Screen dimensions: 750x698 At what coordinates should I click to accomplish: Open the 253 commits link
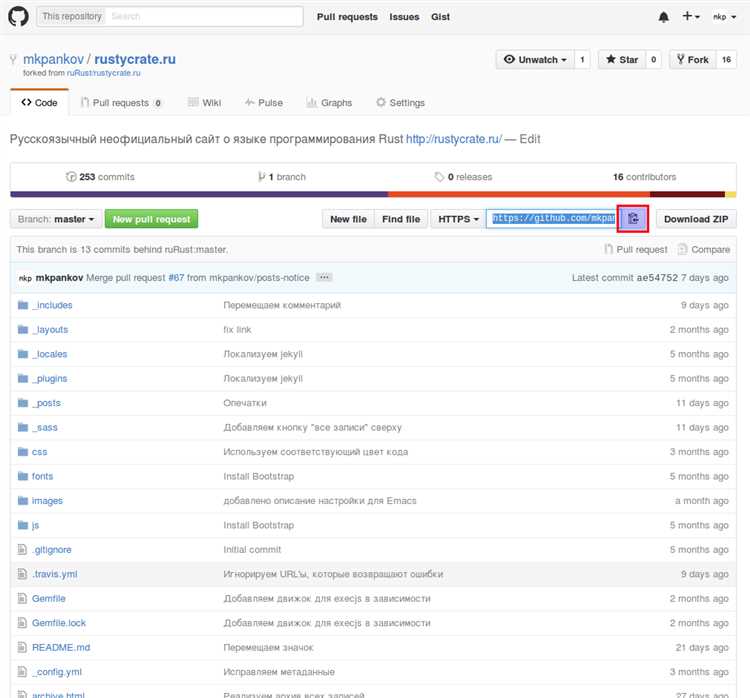click(100, 177)
